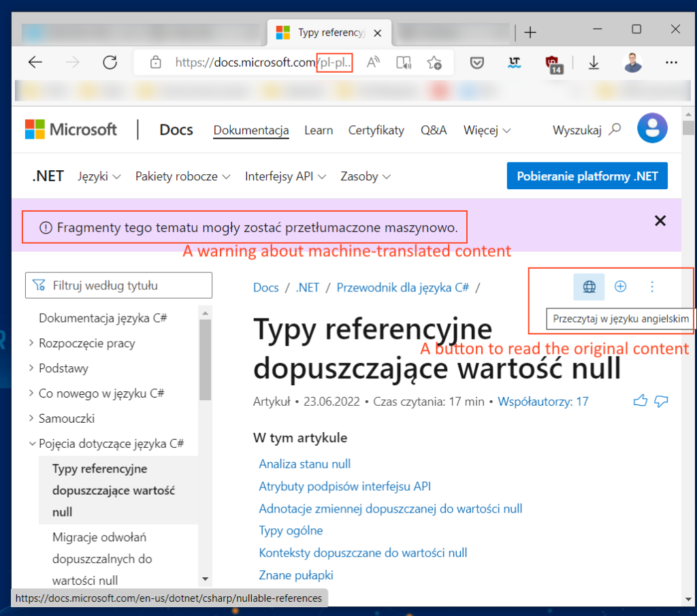
Task: View site lock information
Action: (x=156, y=62)
